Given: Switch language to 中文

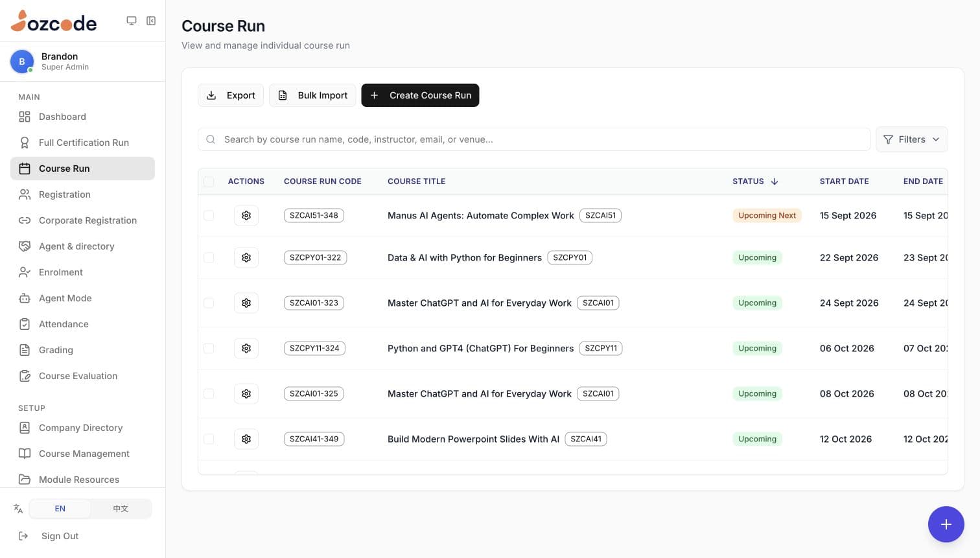Looking at the screenshot, I should coord(121,509).
